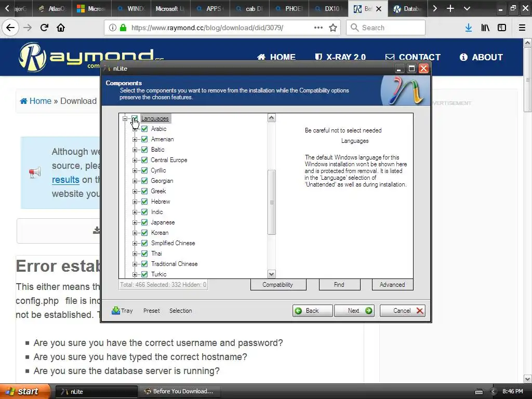Image resolution: width=532 pixels, height=399 pixels.
Task: Expand hidden system tray icons arrow
Action: 494,392
